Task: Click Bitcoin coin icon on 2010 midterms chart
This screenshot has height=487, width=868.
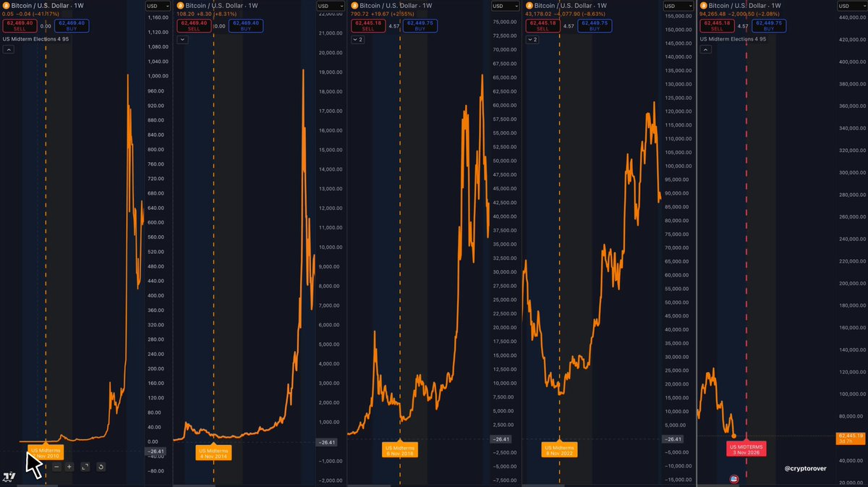Action: click(x=6, y=5)
